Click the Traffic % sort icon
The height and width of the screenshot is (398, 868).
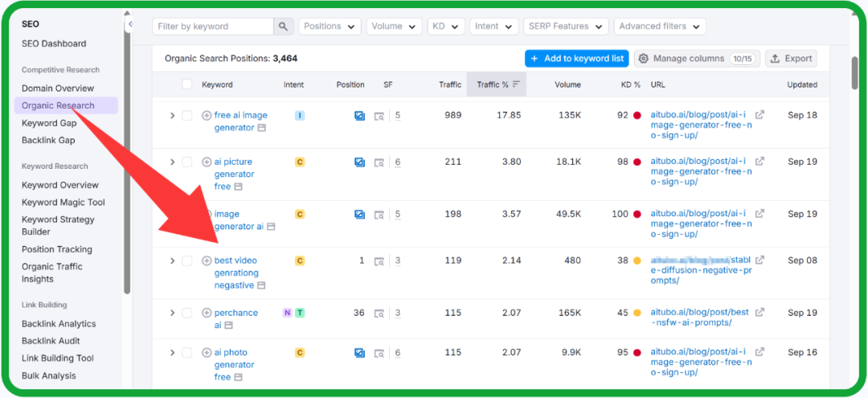516,84
